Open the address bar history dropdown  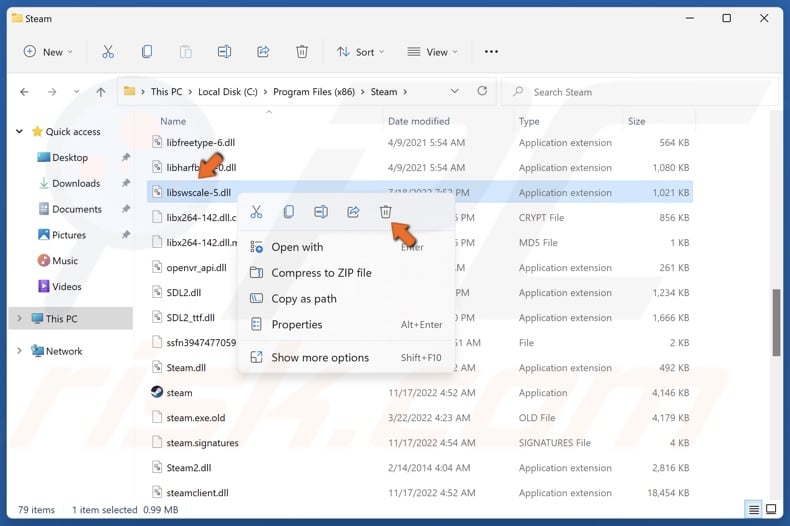[x=454, y=91]
